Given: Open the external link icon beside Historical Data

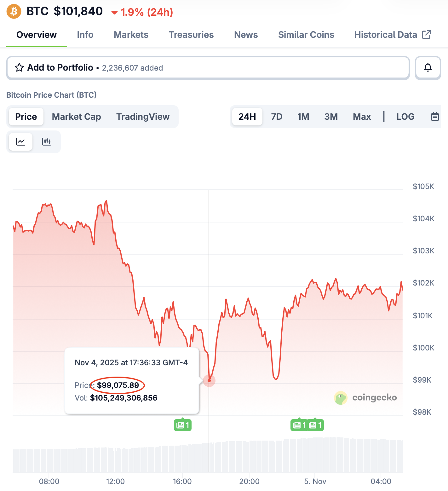Looking at the screenshot, I should pyautogui.click(x=426, y=35).
